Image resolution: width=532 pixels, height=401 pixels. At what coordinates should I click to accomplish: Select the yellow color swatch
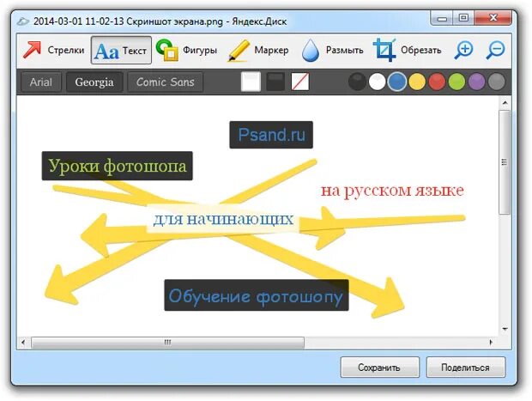[x=417, y=82]
